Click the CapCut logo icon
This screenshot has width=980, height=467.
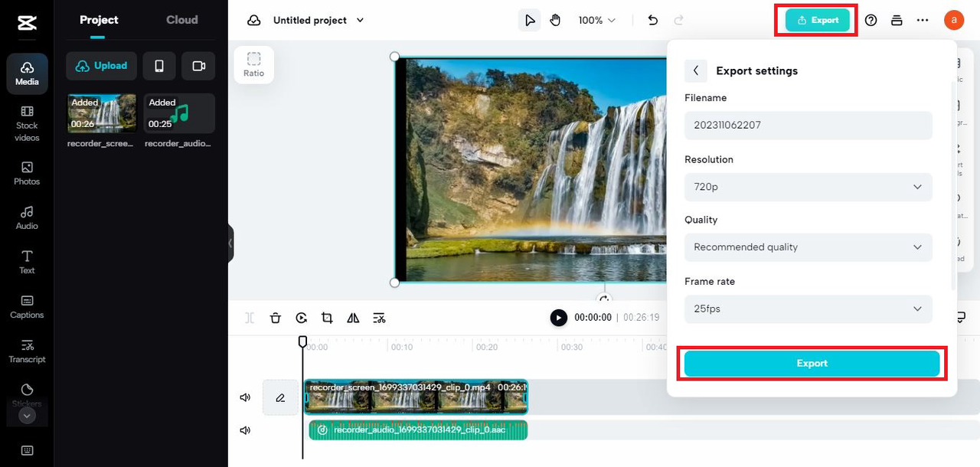(27, 24)
